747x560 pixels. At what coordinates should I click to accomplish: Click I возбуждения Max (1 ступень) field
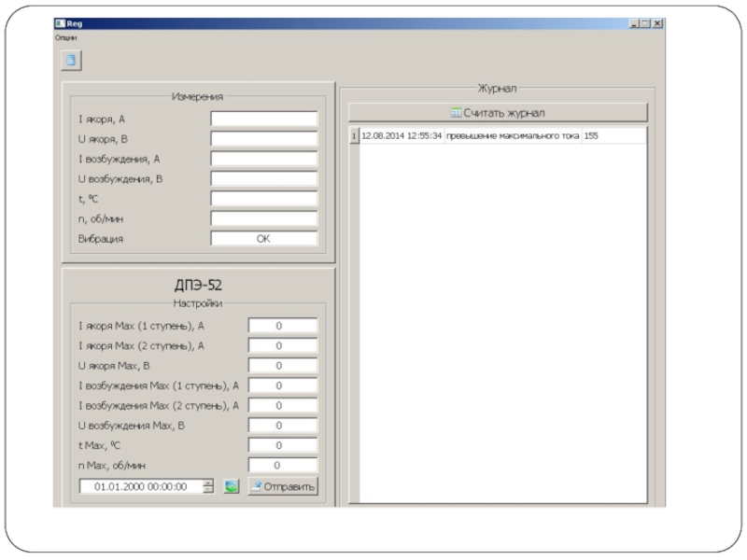coord(283,385)
